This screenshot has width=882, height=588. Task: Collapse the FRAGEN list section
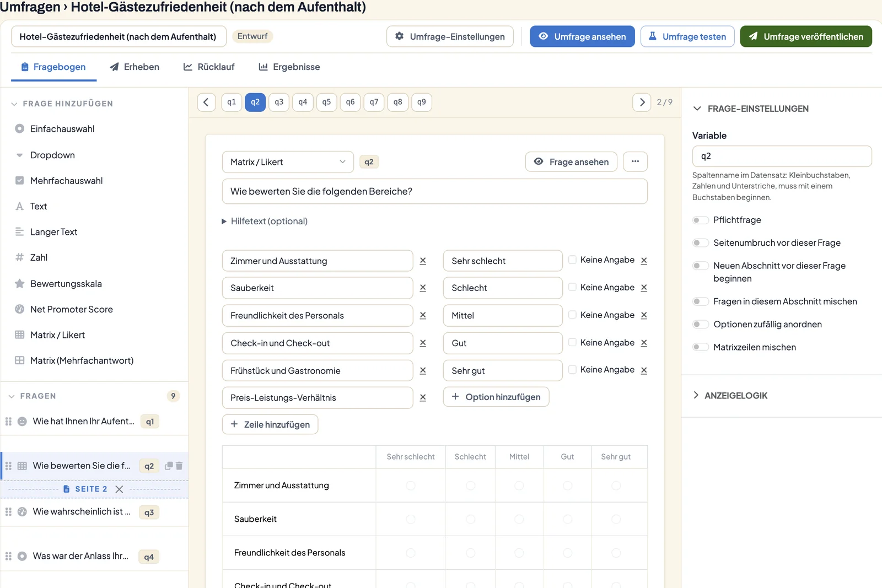coord(33,396)
